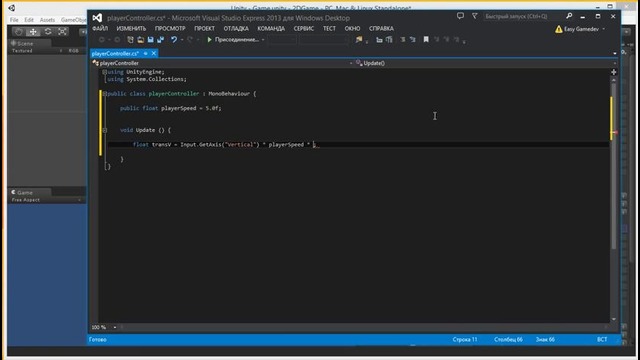
Task: Open the Присоединение dropdown arrow
Action: [263, 40]
